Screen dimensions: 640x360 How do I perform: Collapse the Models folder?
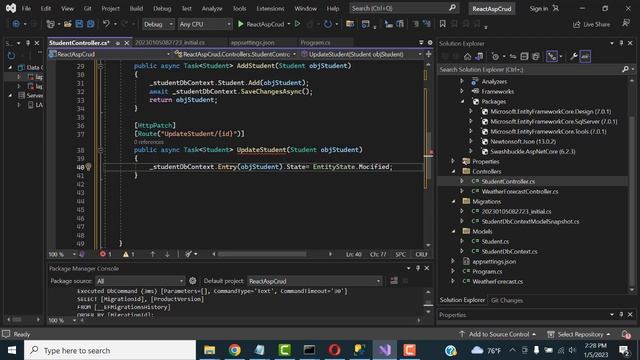point(453,231)
